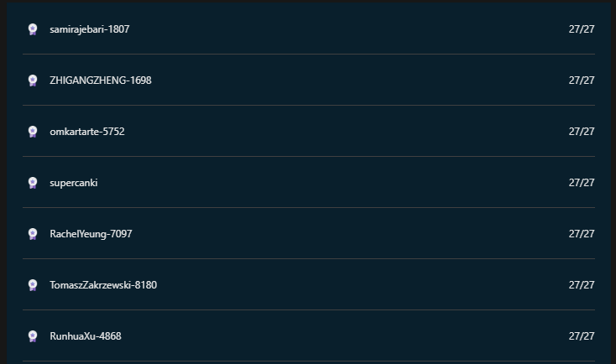Click the badge icon beside ZHIGANGZHENG-1698

pyautogui.click(x=33, y=81)
